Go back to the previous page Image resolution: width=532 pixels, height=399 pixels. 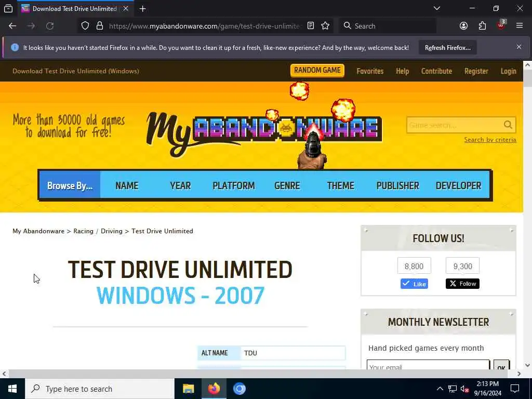[12, 26]
